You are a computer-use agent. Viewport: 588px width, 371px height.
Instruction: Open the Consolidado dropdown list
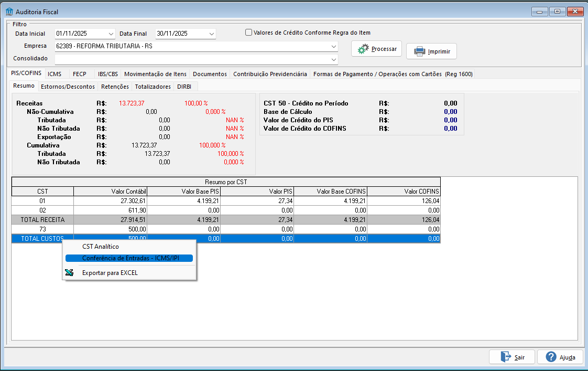334,59
